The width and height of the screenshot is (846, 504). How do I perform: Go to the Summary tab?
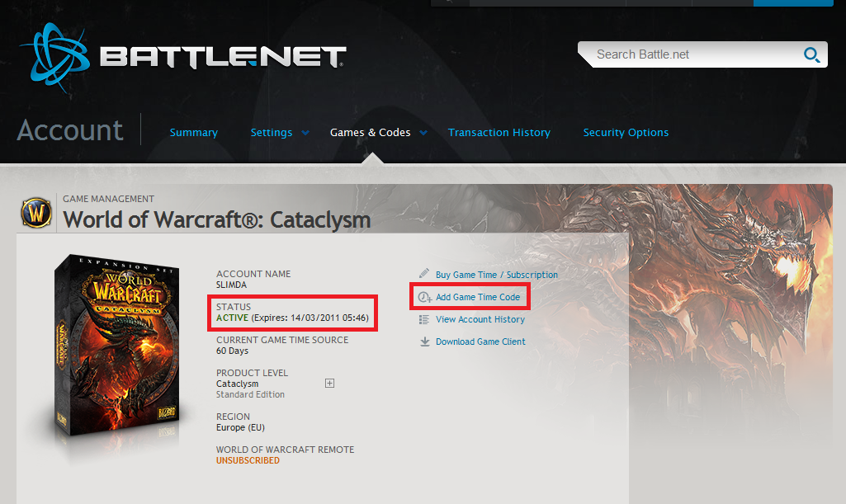(x=194, y=132)
